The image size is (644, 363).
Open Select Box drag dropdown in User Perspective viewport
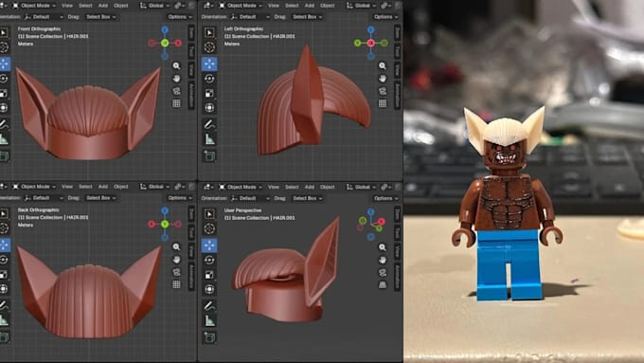coord(307,198)
